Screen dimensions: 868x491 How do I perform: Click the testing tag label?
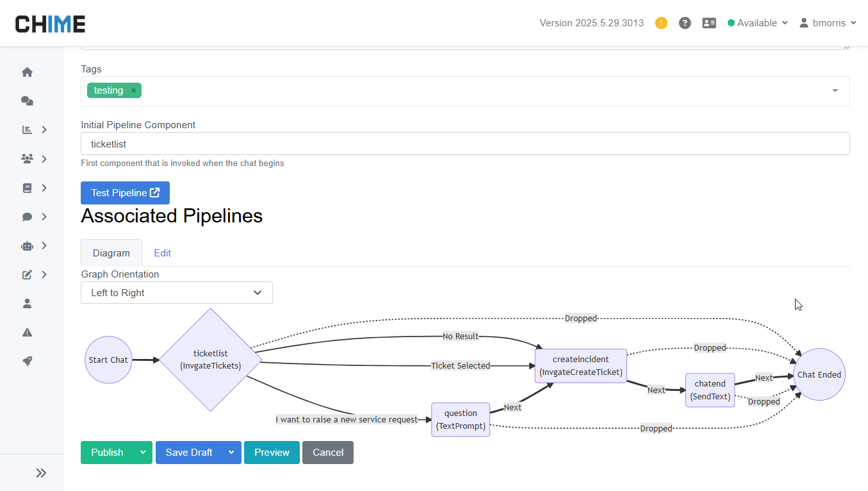pyautogui.click(x=108, y=90)
